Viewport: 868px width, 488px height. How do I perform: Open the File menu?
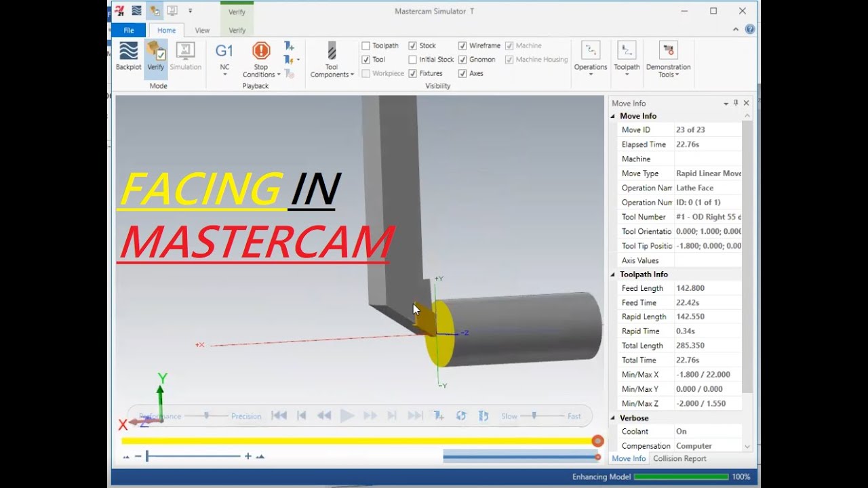coord(129,30)
